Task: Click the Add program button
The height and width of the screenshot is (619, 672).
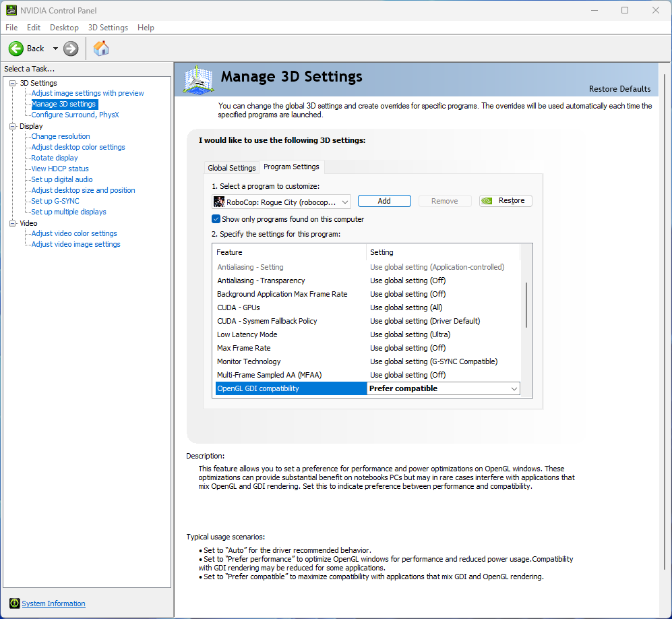Action: (x=384, y=201)
